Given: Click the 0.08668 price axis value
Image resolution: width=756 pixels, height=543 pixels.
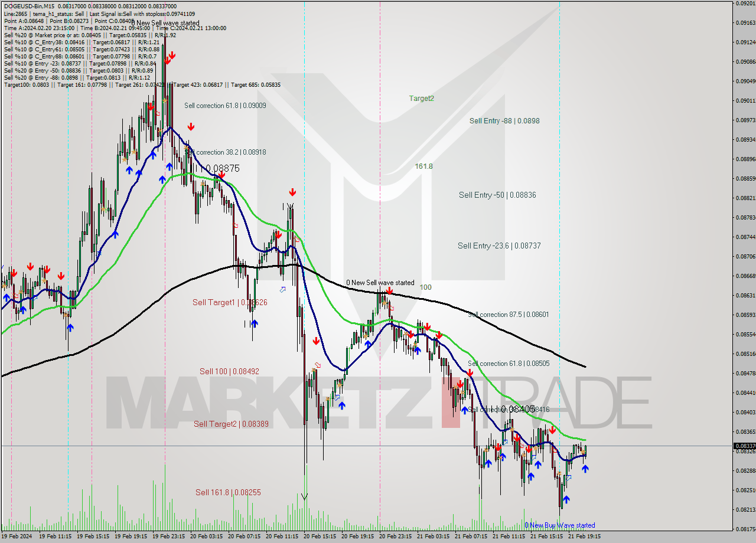Looking at the screenshot, I should 745,276.
